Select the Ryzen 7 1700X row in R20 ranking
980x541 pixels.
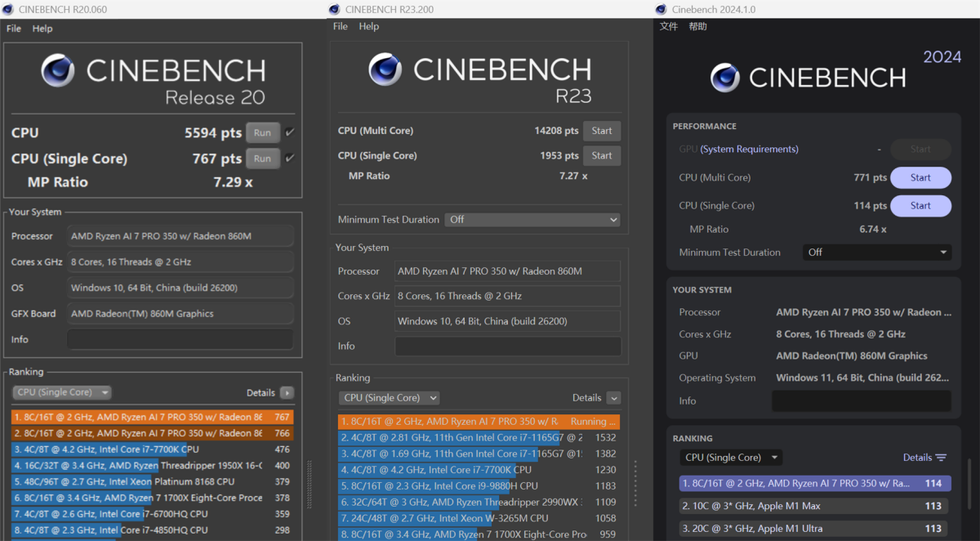click(153, 498)
